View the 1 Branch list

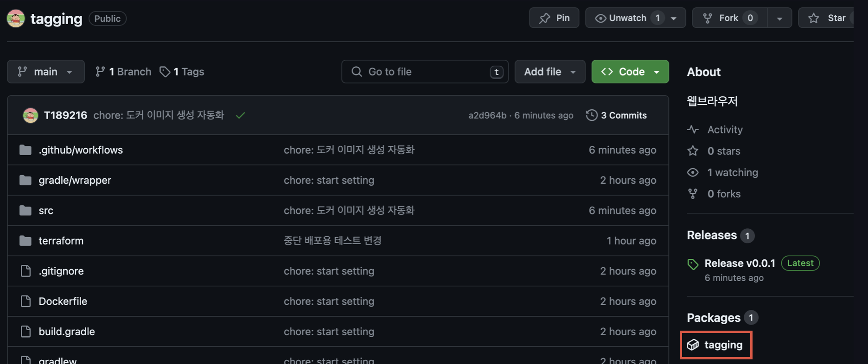pyautogui.click(x=123, y=72)
